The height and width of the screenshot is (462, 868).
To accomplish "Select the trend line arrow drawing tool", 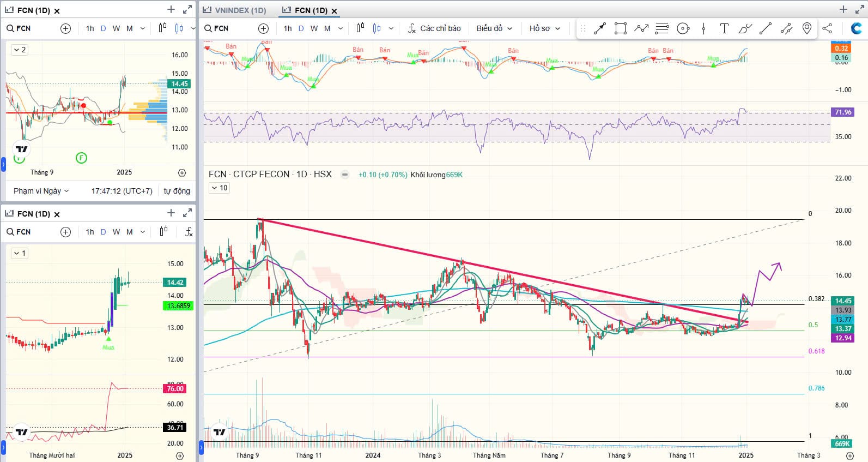I will pos(599,28).
